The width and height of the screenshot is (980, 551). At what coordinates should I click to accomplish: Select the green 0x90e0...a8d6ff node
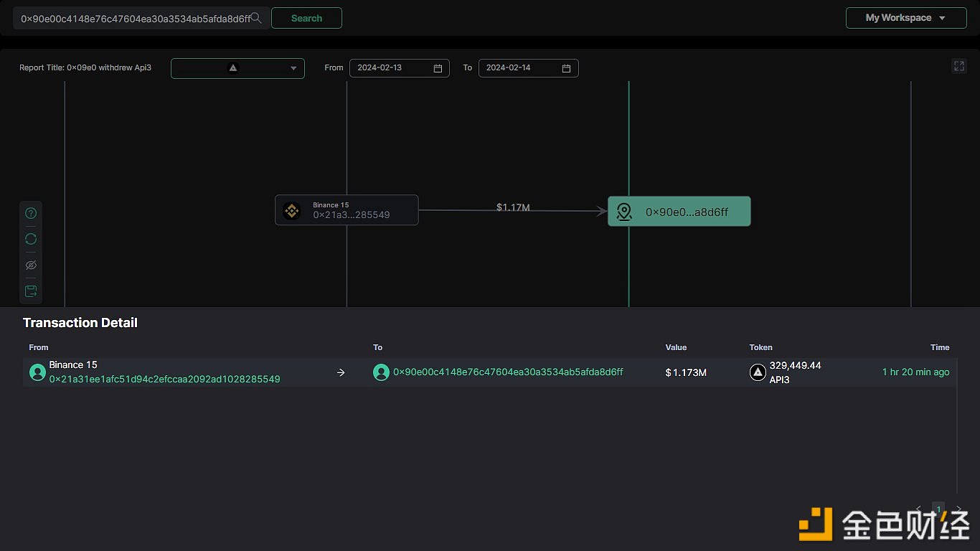pos(679,212)
